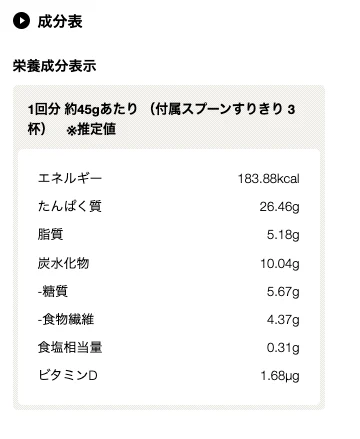The height and width of the screenshot is (439, 360).
Task: Select the 脂質 row label
Action: coord(50,234)
